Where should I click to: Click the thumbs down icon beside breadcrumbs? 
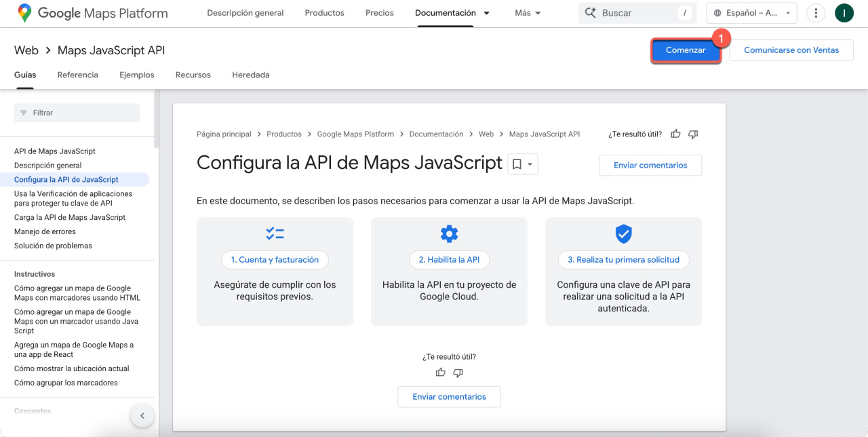click(x=692, y=134)
